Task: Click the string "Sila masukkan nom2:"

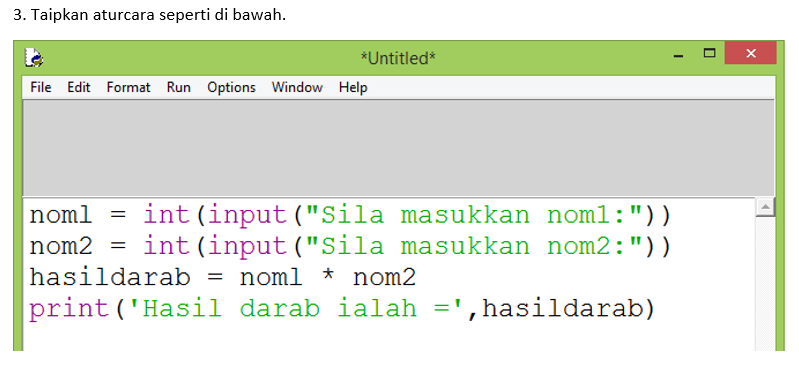Action: click(x=474, y=247)
